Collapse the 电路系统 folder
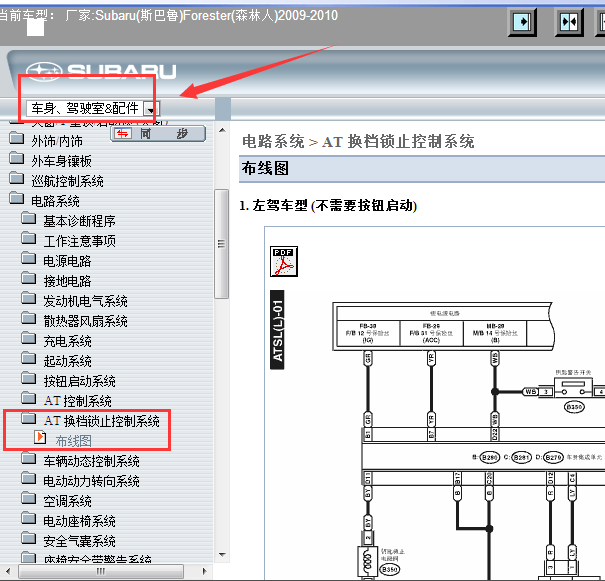 coord(55,201)
